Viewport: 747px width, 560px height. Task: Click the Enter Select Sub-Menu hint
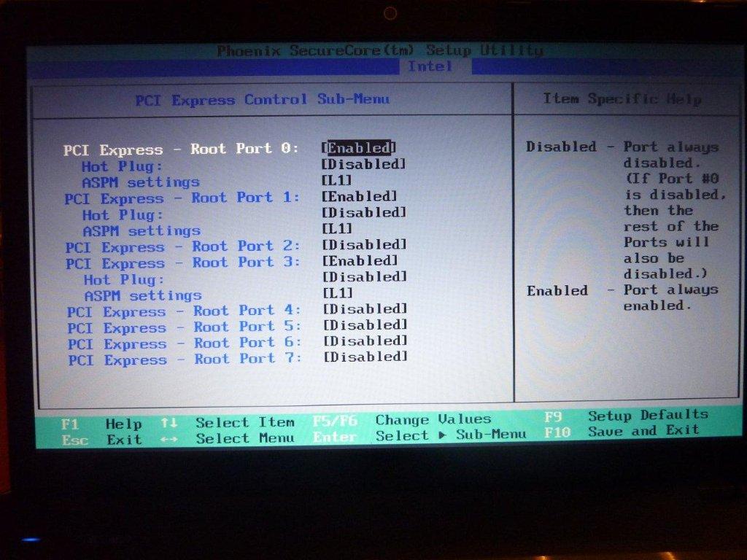(420, 436)
